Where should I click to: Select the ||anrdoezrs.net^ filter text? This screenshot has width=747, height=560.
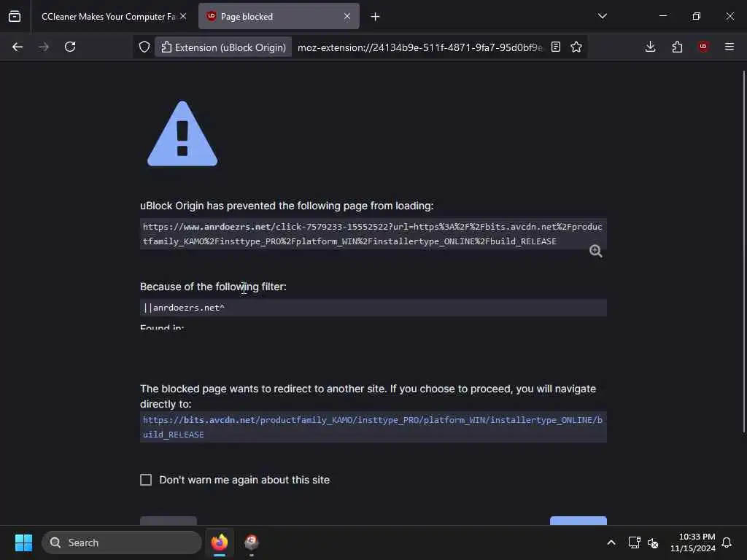(x=184, y=308)
